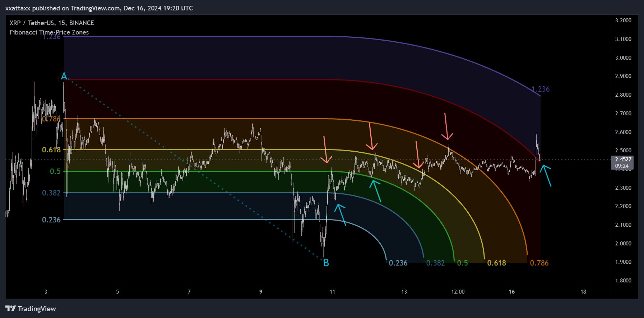The image size is (644, 318).
Task: Click the 1.236 label at the purple arc's end
Action: pyautogui.click(x=541, y=89)
